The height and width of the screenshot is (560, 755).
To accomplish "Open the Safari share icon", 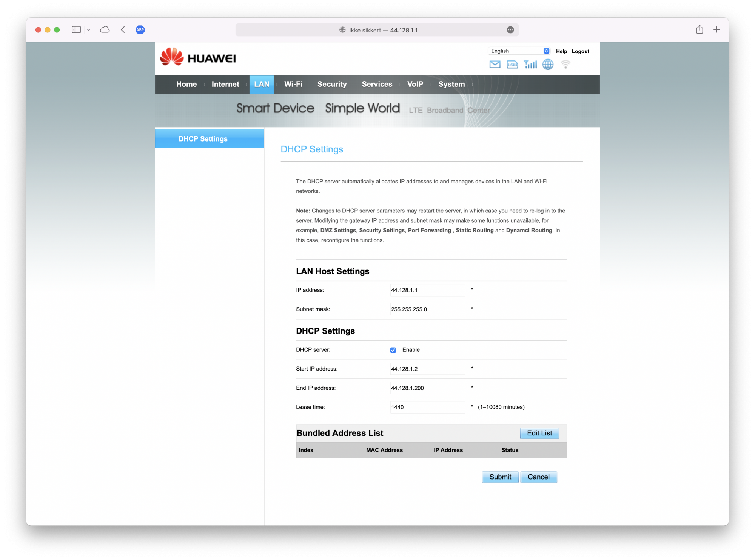I will coord(700,29).
